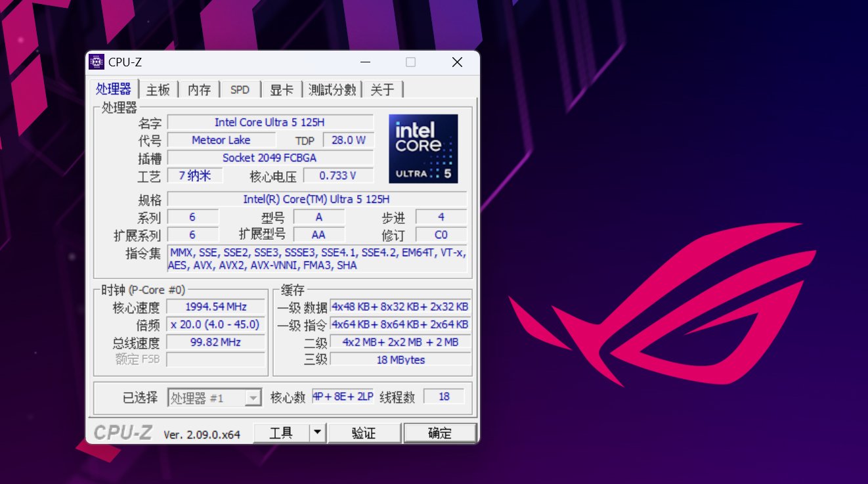Viewport: 868px width, 484px height.
Task: Click the CPU-Z app icon in title bar
Action: click(97, 62)
